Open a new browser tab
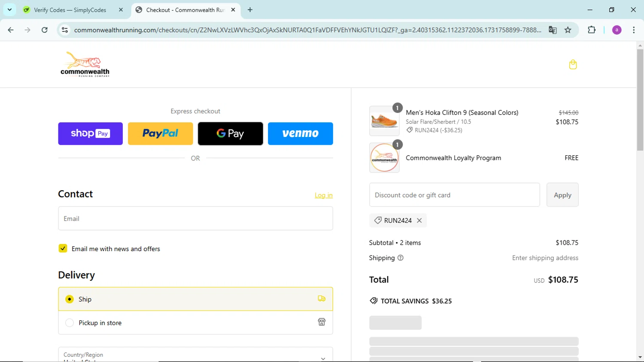The height and width of the screenshot is (362, 644). [250, 9]
